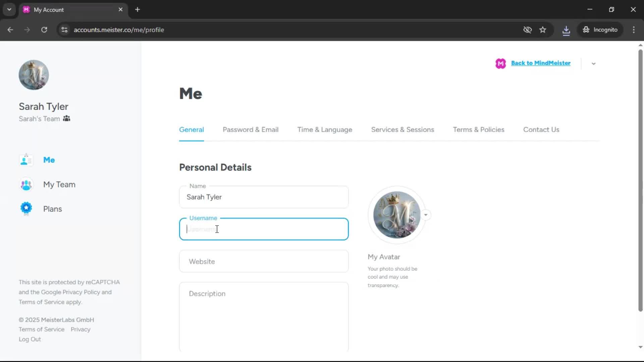Expand the avatar options dropdown arrow
The image size is (644, 362).
[426, 215]
